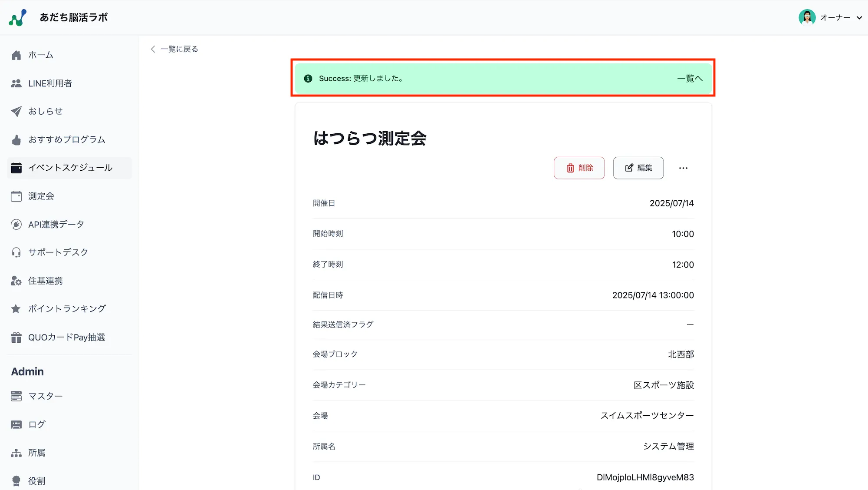Screen dimensions: 868x490
Task: Click the サポートデスク headset icon
Action: 16,252
